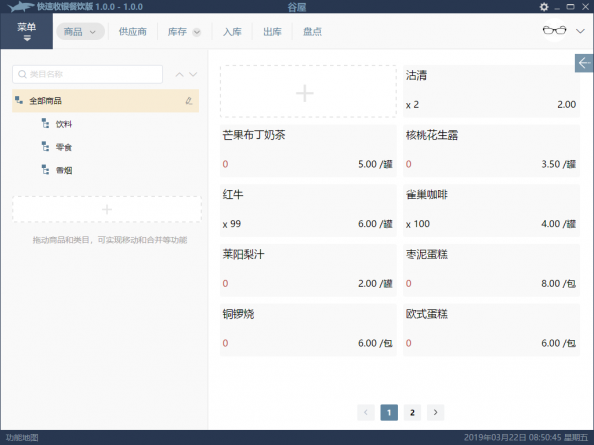This screenshot has width=594, height=445.
Task: Expand the 库存 dropdown arrow
Action: (197, 32)
